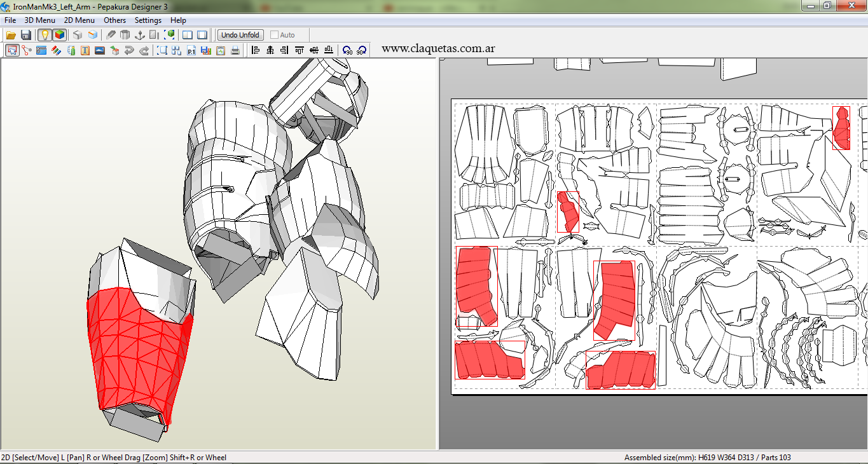
Task: Click the gray cylinder toolbar icon
Action: pyautogui.click(x=125, y=35)
